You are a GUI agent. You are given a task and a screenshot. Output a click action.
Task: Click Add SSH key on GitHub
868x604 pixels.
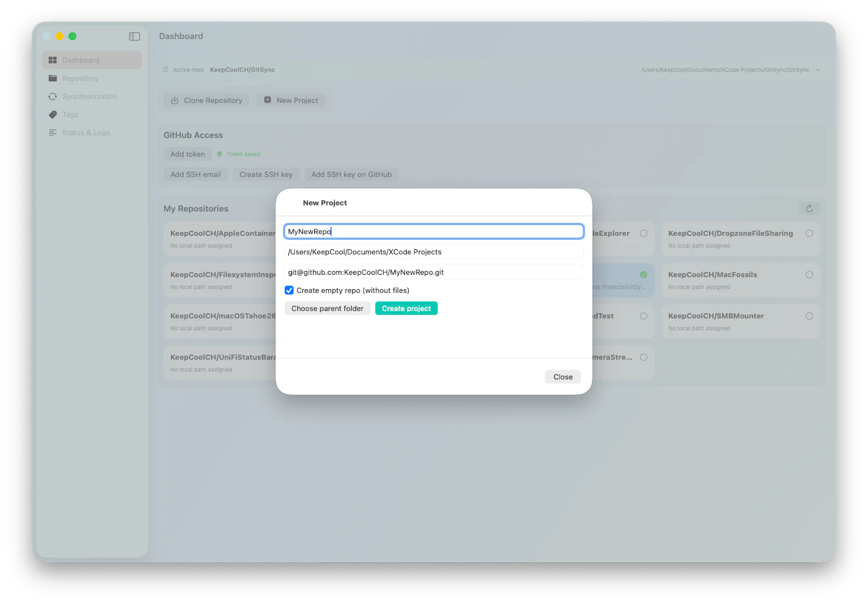coord(352,175)
